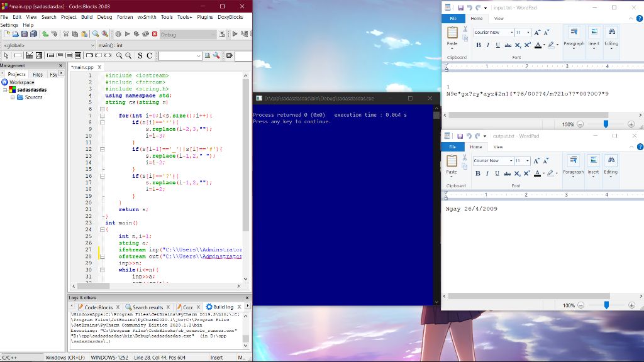Click the Open file icon in Code::Blocks

point(15,34)
